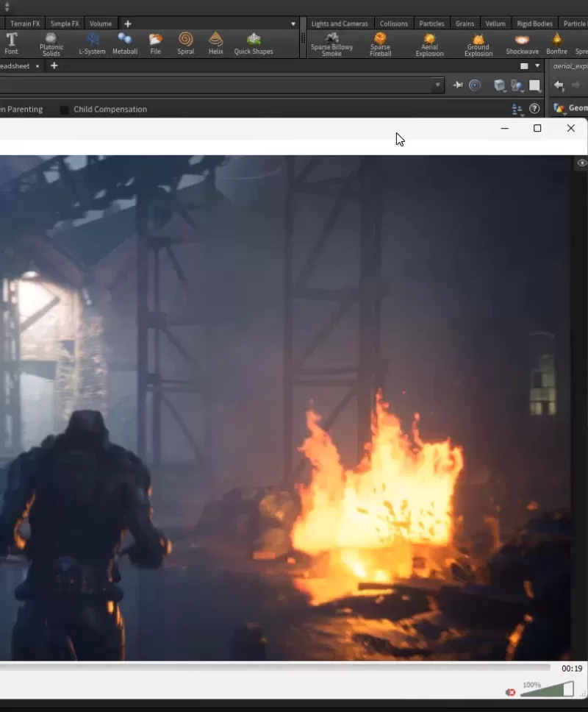The width and height of the screenshot is (588, 712).
Task: Apply Ground Explosion effect
Action: (478, 44)
